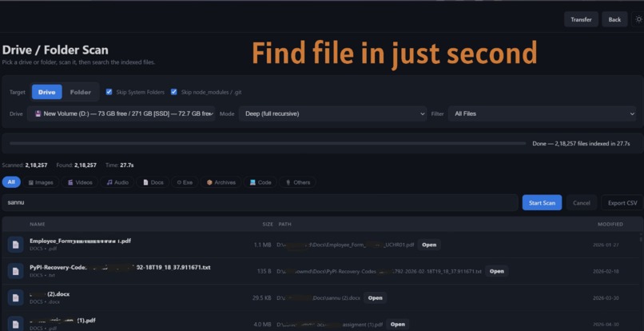Open the Transfer page
Viewport: 644px width, 331px height.
tap(581, 19)
